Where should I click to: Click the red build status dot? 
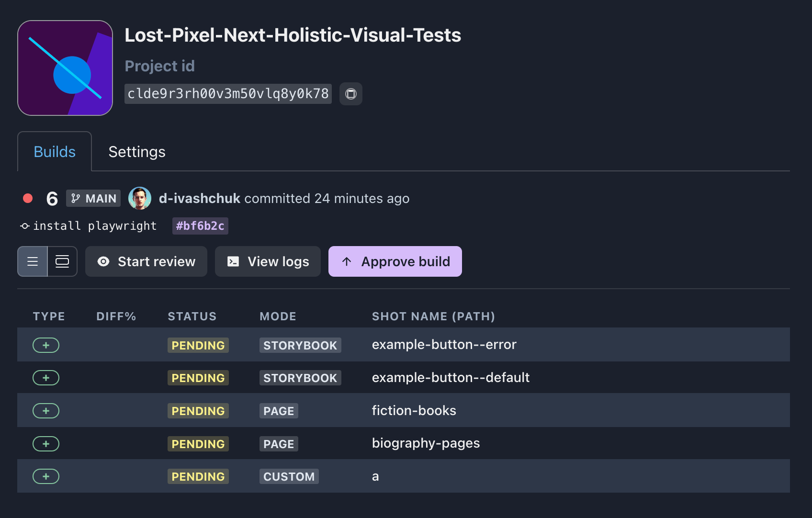[28, 198]
